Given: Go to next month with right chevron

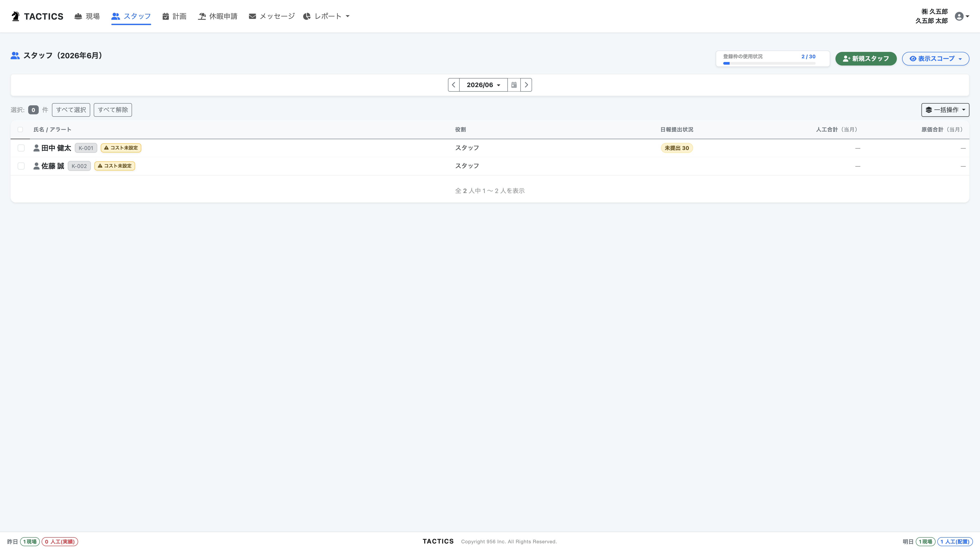Looking at the screenshot, I should tap(526, 85).
